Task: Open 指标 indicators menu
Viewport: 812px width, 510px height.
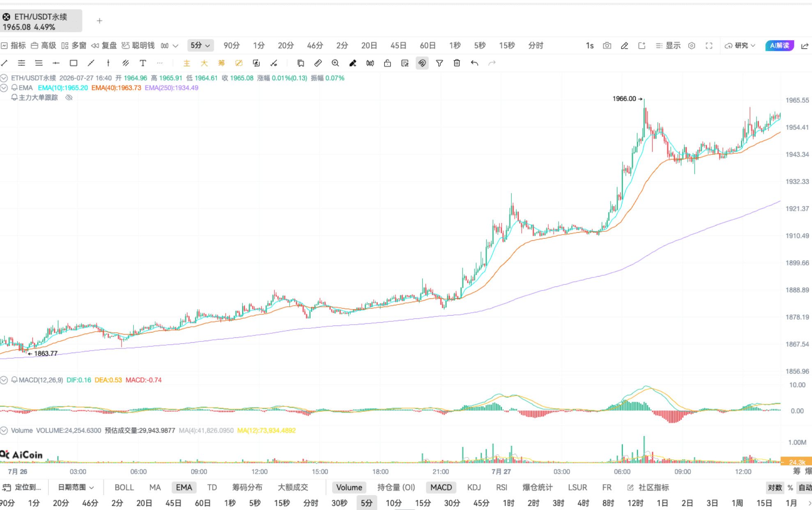Action: point(14,46)
